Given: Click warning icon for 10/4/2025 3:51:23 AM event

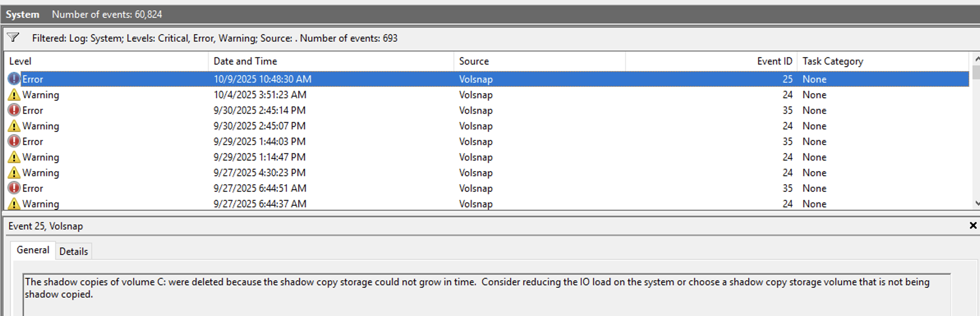Looking at the screenshot, I should point(14,95).
